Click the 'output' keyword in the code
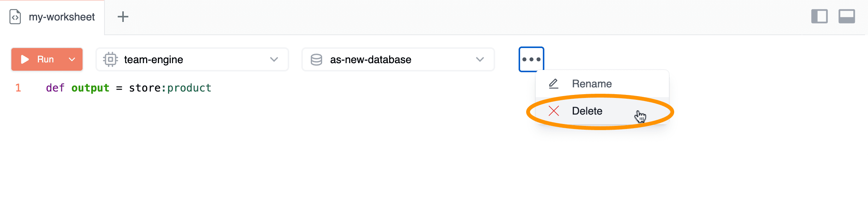 coord(90,88)
